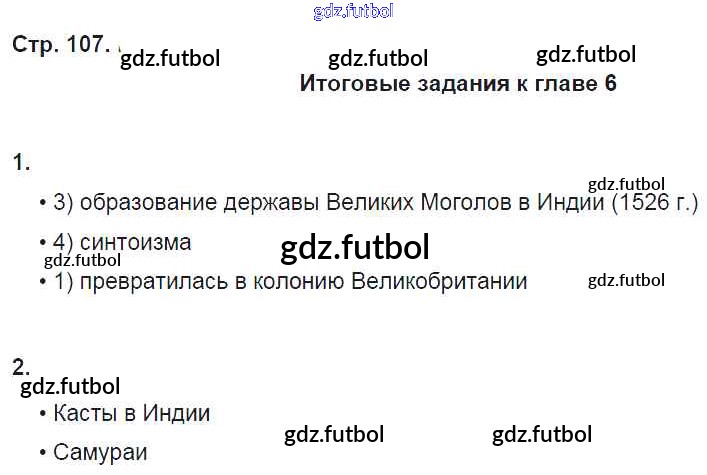Viewport: 707px width, 475px height.
Task: Click the 'Стр. 107.' page label
Action: click(x=60, y=45)
